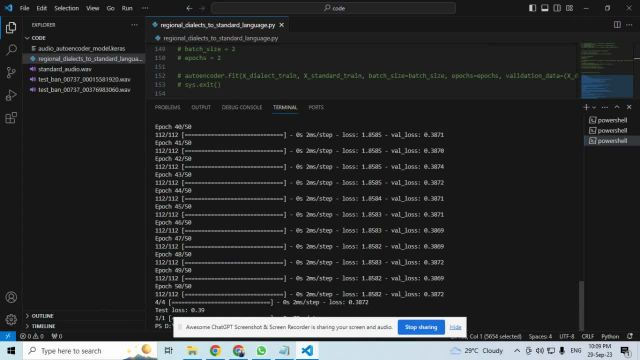Open the Source Control view
The width and height of the screenshot is (640, 360).
[11, 73]
